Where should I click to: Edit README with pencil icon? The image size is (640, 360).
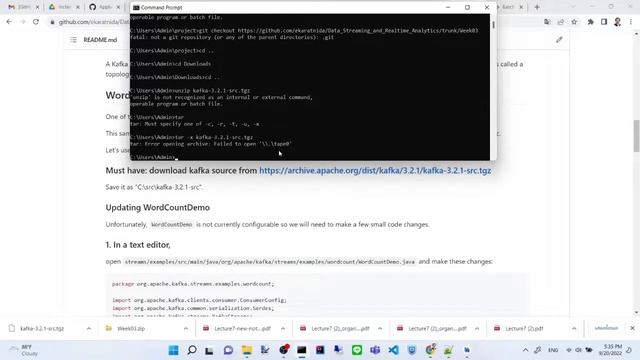point(559,40)
